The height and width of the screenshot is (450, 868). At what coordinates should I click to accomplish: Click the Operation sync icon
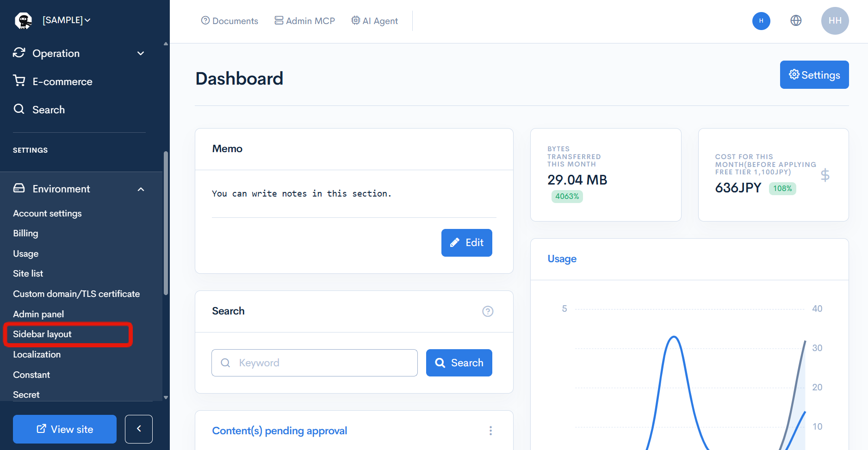19,53
